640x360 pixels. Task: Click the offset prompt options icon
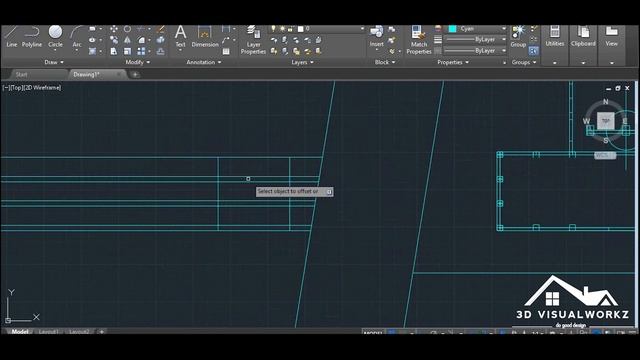tap(329, 191)
